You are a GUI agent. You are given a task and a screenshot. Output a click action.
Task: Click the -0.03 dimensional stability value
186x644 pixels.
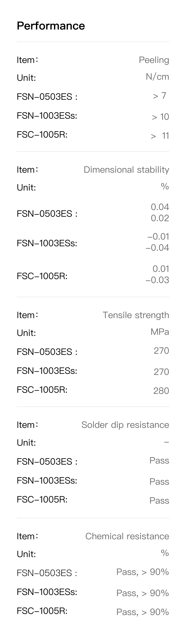coord(157,280)
